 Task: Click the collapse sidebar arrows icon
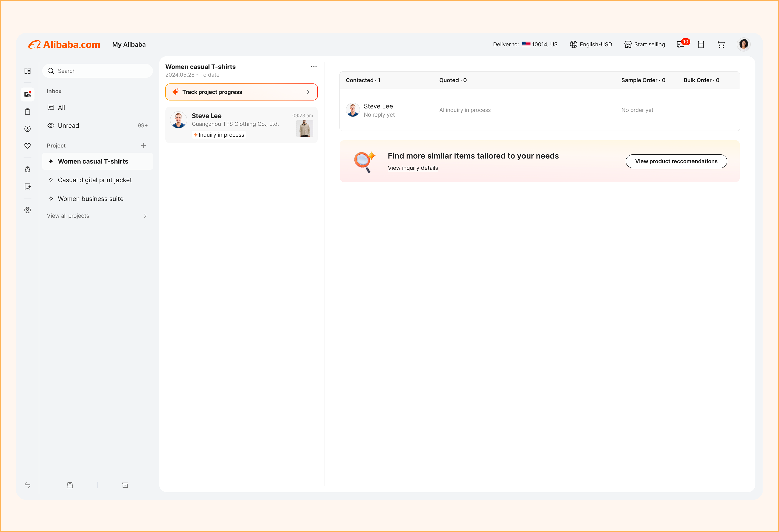[x=28, y=485]
